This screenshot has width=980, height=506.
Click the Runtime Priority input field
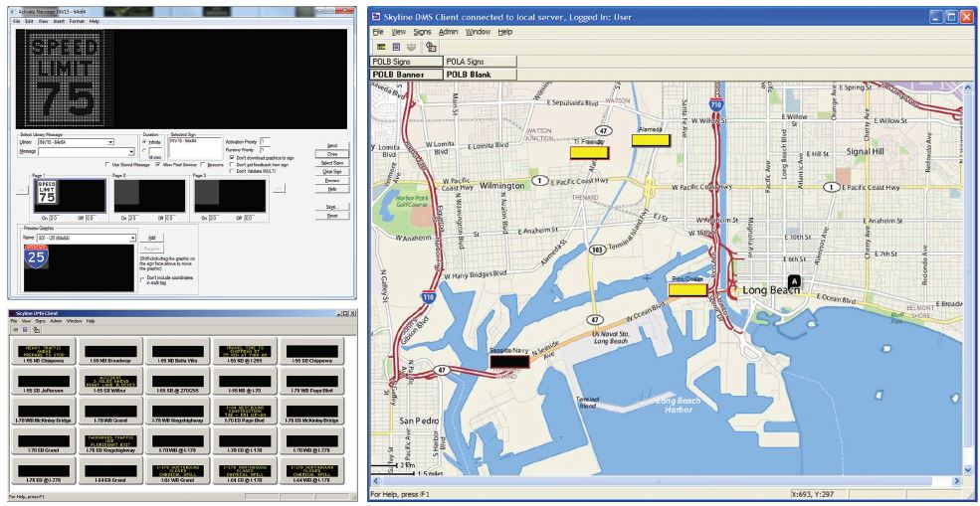pos(265,150)
